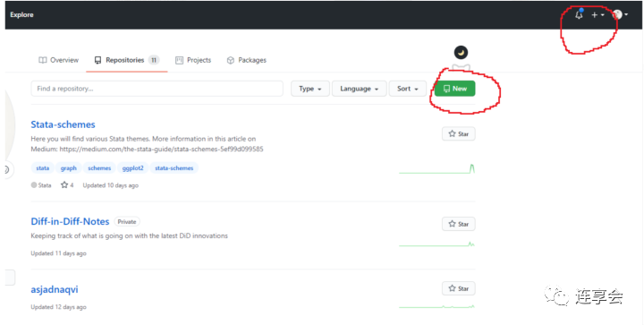Focus the Find a repository field
The height and width of the screenshot is (325, 644).
pos(157,89)
